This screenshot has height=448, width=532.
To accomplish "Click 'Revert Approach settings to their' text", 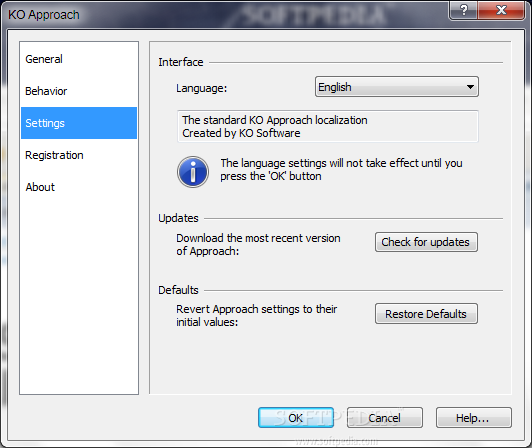I will tap(256, 309).
